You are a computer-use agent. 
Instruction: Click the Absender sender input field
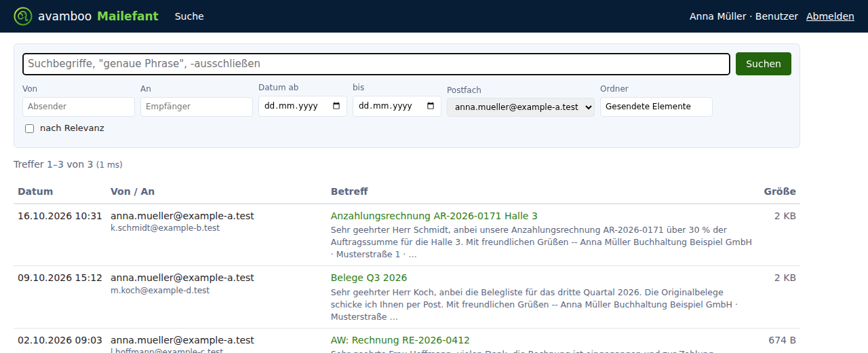[x=79, y=107]
